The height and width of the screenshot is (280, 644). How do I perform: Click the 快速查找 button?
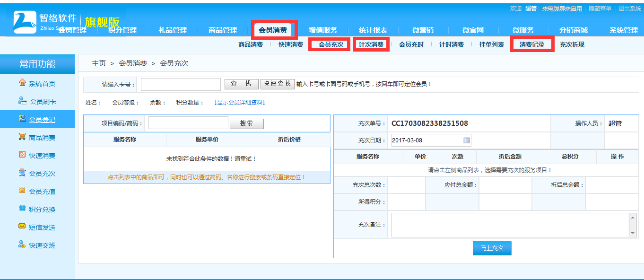(277, 84)
